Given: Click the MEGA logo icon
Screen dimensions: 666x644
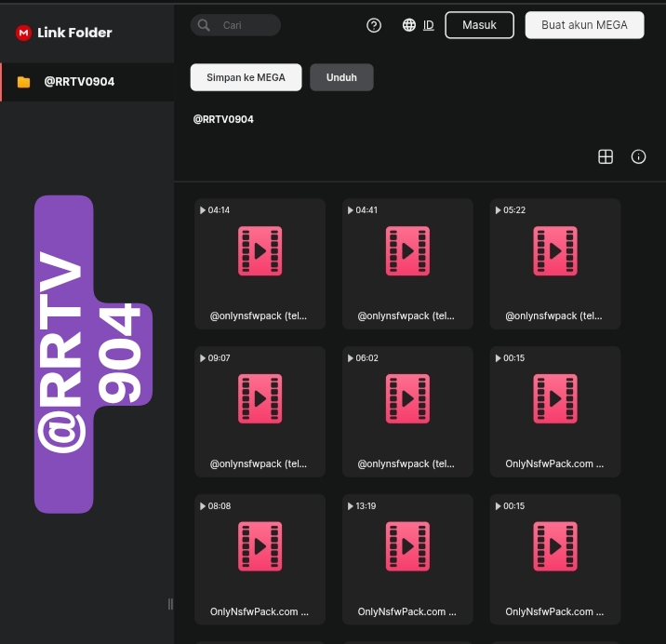Looking at the screenshot, I should coord(23,33).
